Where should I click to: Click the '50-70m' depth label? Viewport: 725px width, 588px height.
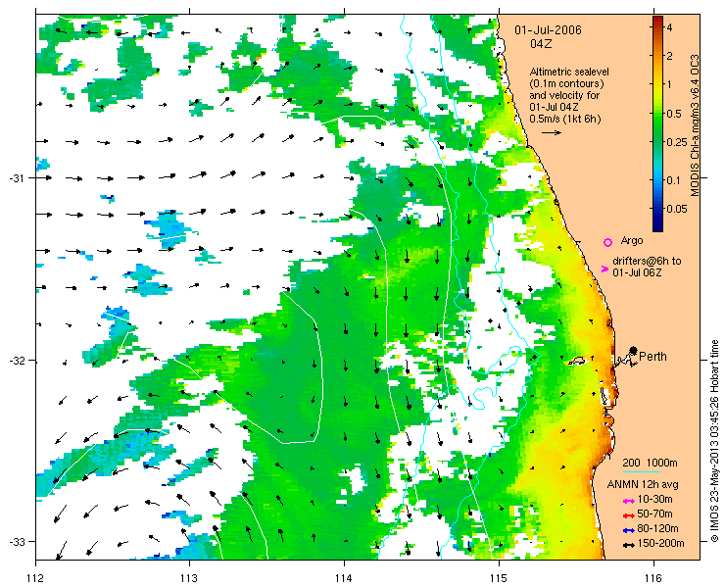coord(654,514)
